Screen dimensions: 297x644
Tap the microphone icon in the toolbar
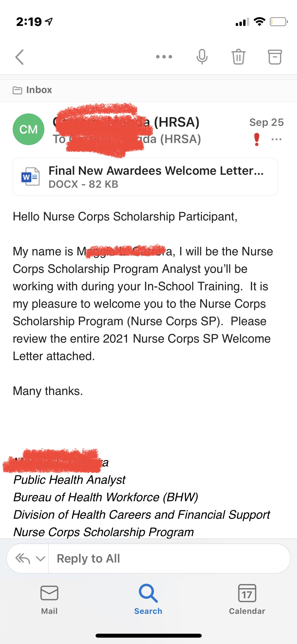click(202, 57)
